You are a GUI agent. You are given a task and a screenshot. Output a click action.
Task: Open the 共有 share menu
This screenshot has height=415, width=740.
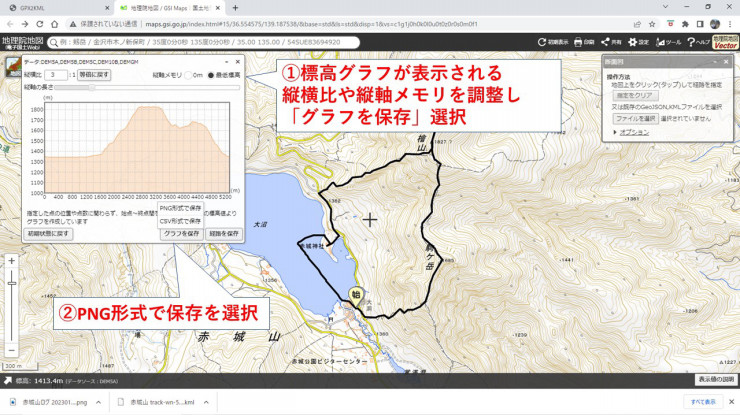point(611,42)
